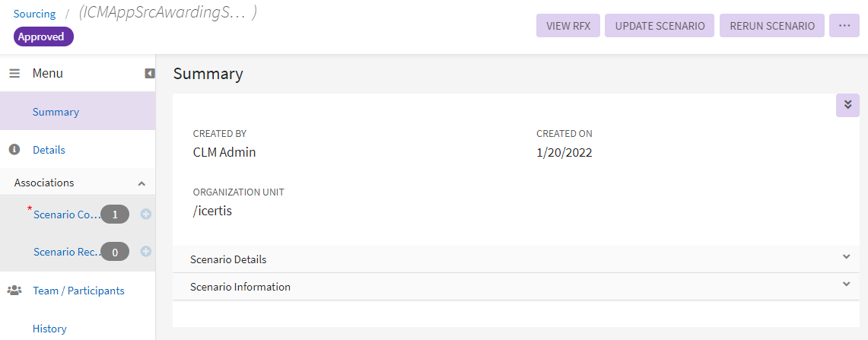
Task: Click the Approved status badge
Action: tap(43, 37)
